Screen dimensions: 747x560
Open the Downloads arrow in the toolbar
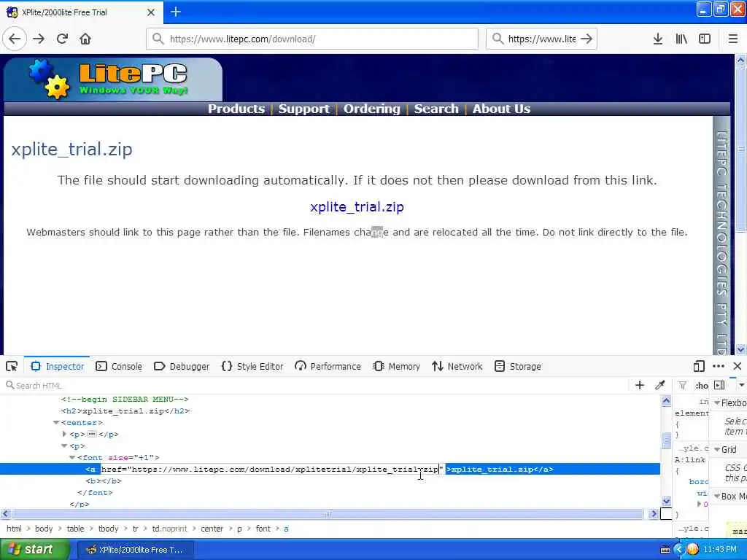click(658, 39)
